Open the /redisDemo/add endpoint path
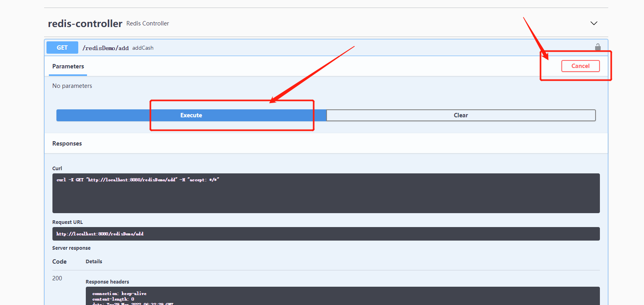Screen dimensions: 644x305 106,48
